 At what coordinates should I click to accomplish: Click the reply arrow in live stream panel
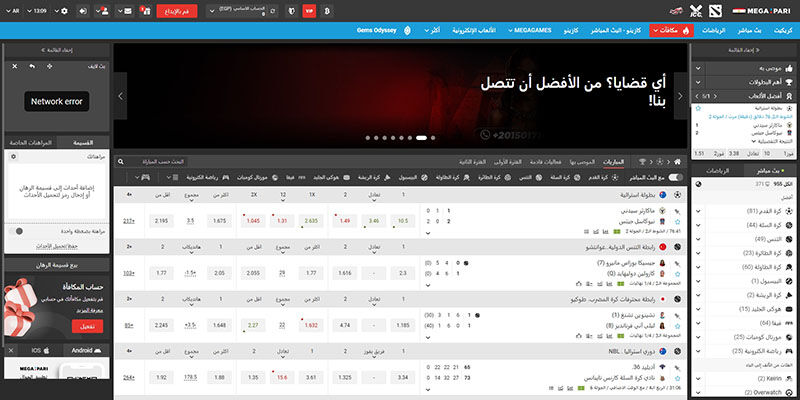coord(32,66)
